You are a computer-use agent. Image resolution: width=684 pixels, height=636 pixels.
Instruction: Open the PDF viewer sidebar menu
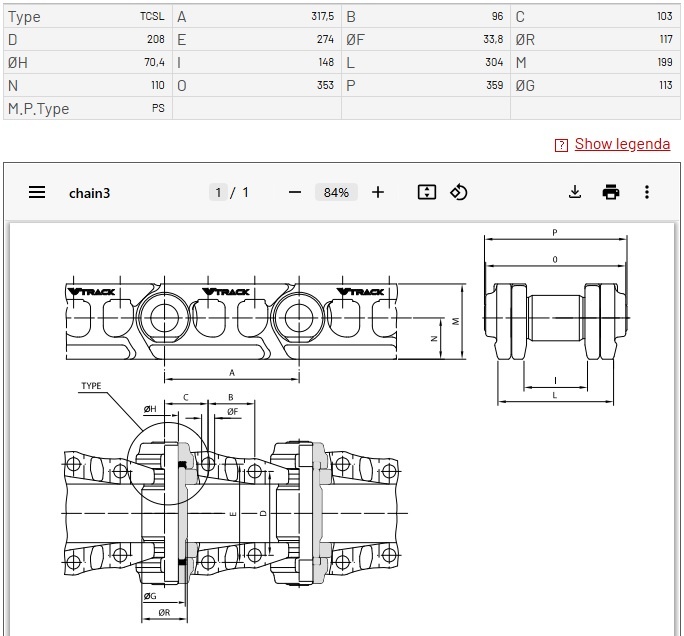click(37, 192)
